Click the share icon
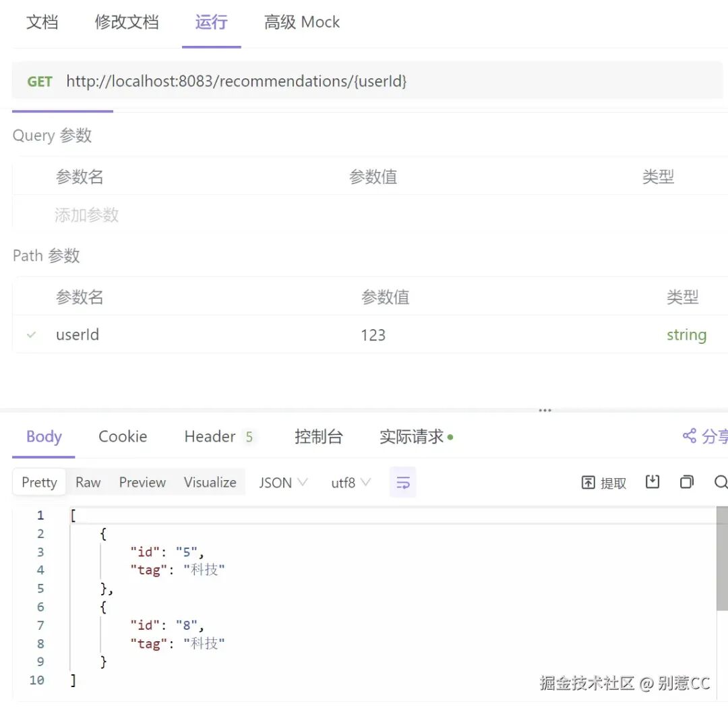This screenshot has width=728, height=710. [690, 436]
